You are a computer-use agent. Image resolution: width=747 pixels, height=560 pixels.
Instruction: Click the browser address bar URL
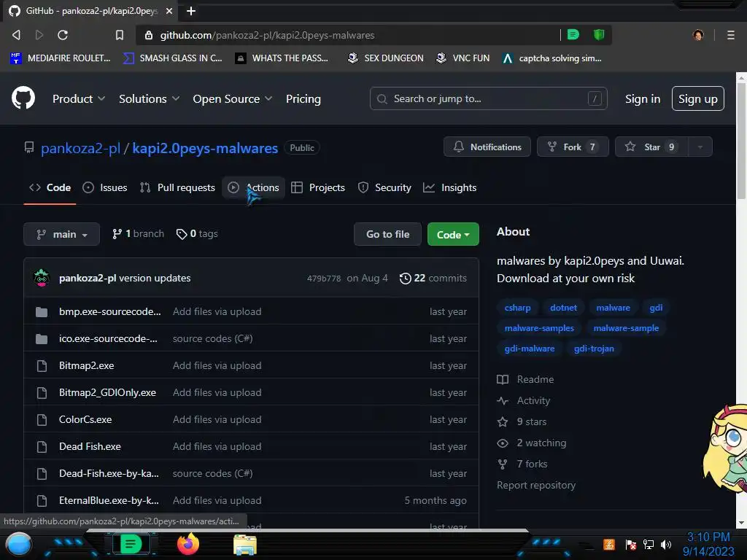[x=267, y=35]
